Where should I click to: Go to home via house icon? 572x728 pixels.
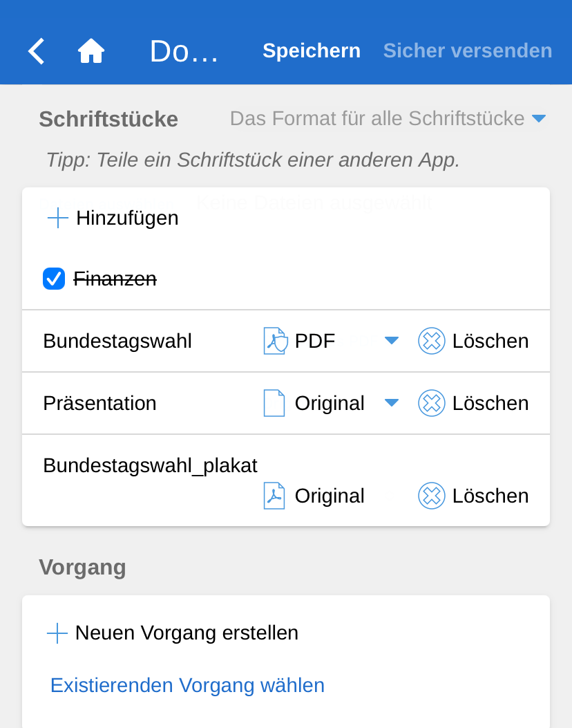pyautogui.click(x=91, y=51)
